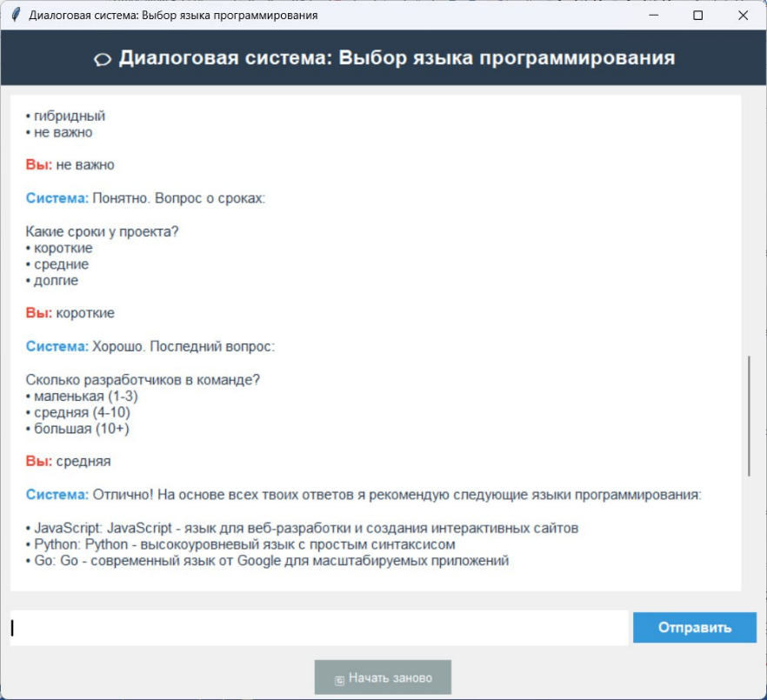Click the chat vertical scrollbar thumb
767x700 pixels.
coord(748,416)
